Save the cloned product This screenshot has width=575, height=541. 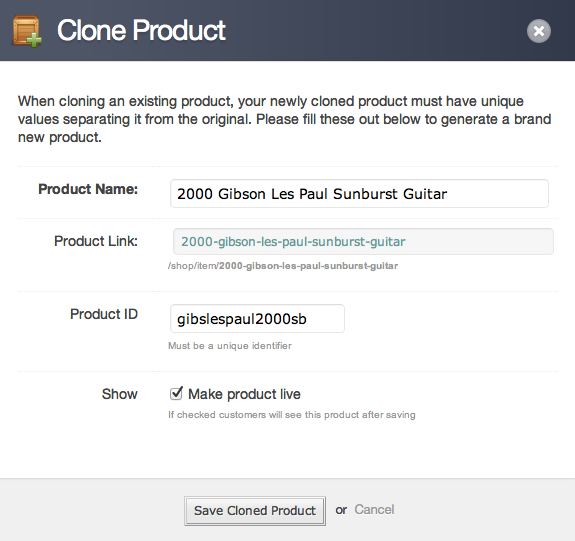point(255,511)
